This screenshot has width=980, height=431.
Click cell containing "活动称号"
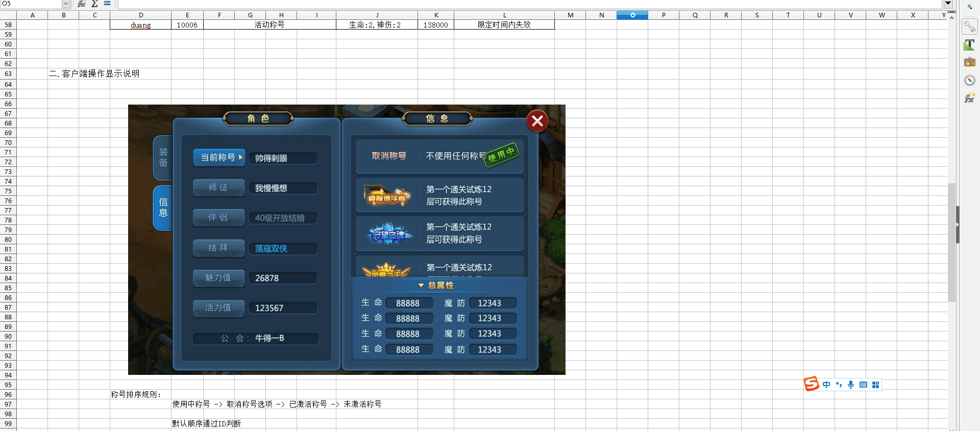click(x=269, y=25)
